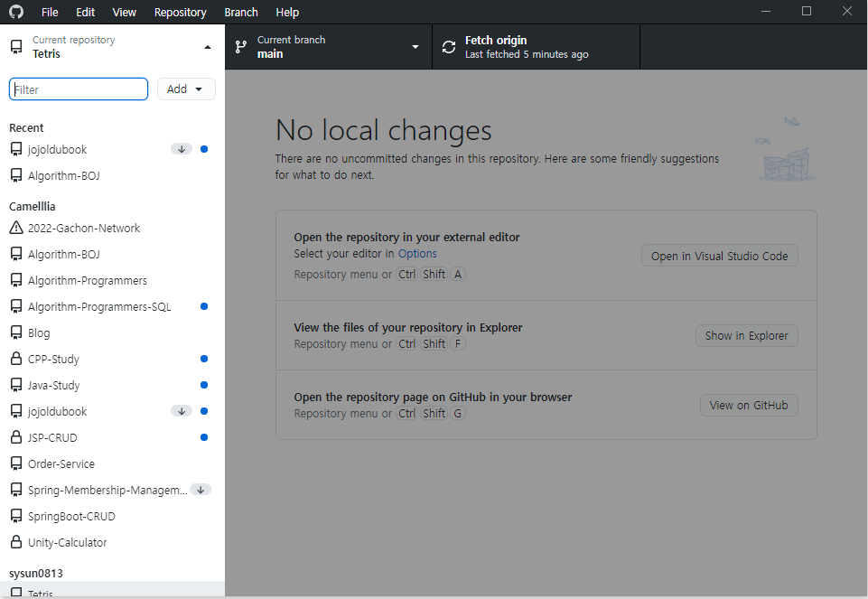
Task: Click the lock icon beside CPP-Study
Action: tap(16, 359)
